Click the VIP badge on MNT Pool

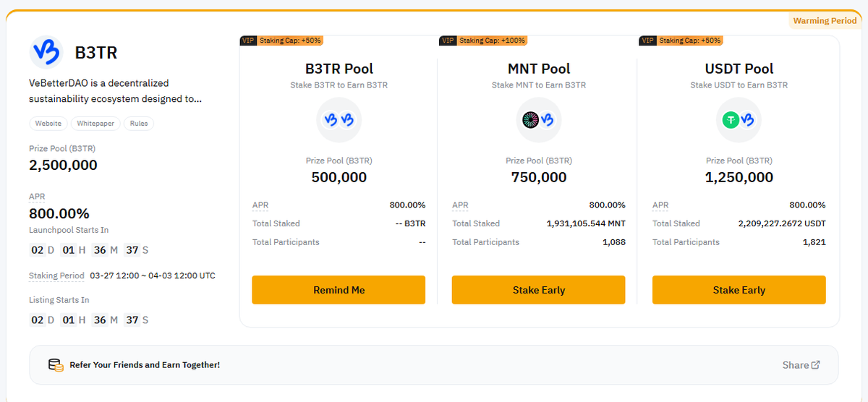(x=447, y=40)
